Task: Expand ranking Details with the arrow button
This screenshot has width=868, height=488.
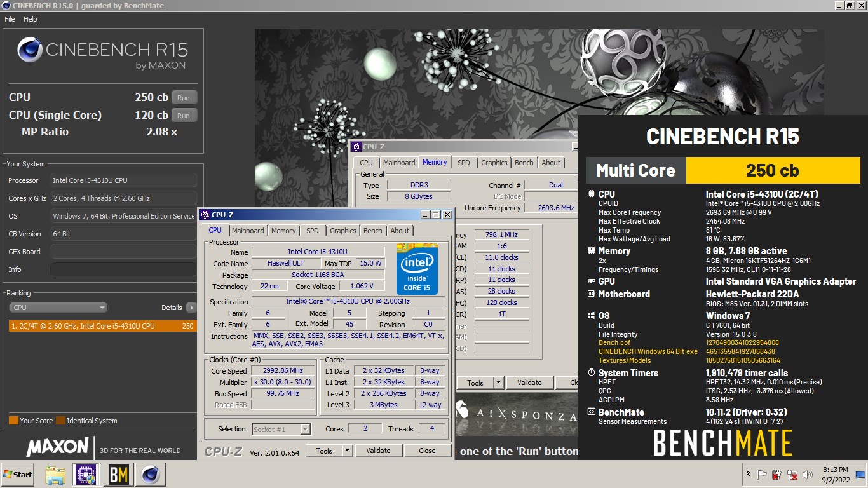Action: pos(191,308)
